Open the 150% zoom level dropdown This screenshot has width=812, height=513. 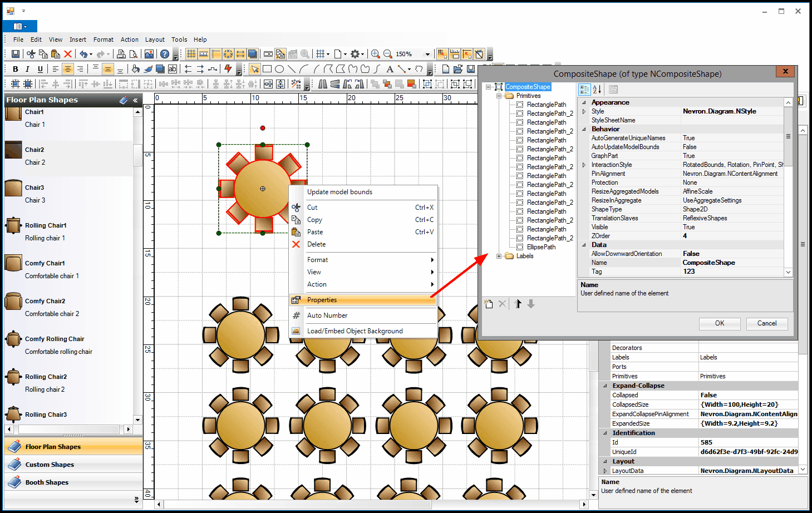point(427,54)
